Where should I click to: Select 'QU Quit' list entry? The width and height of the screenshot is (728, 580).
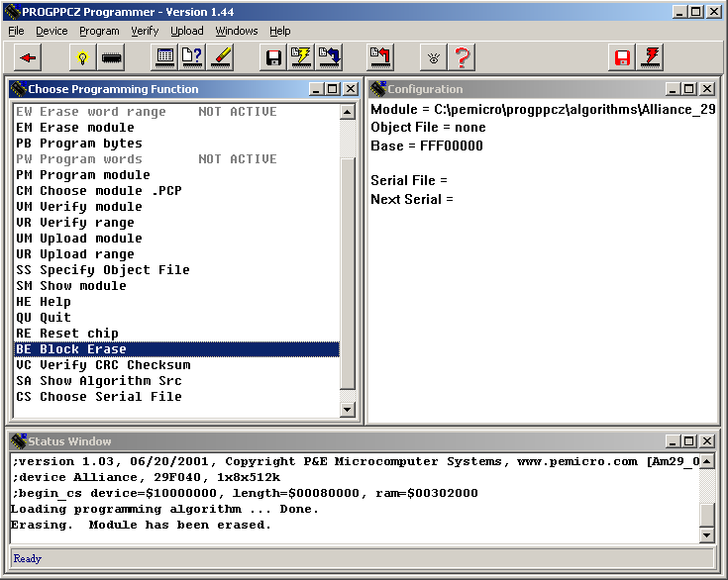coord(177,318)
